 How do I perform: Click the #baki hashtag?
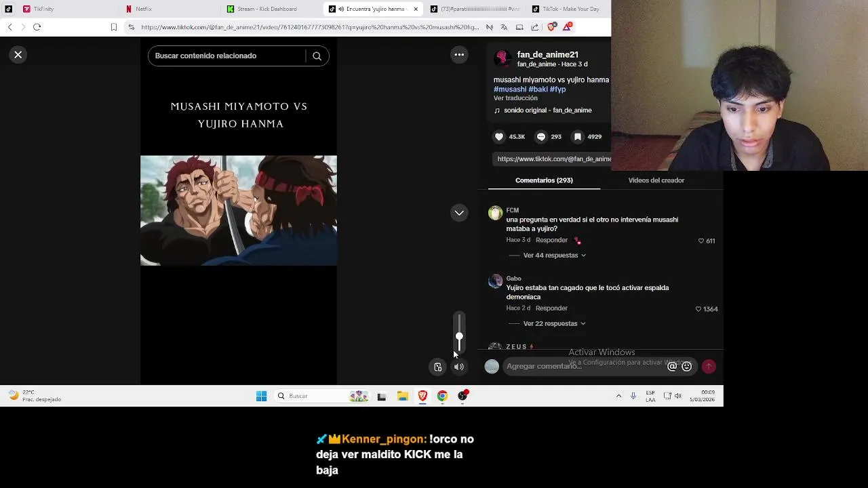tap(538, 89)
